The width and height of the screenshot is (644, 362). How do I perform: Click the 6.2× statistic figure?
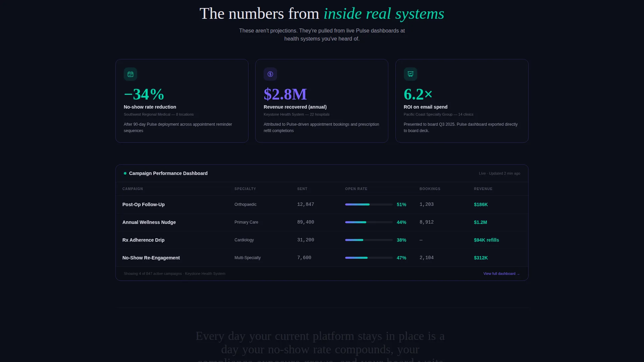tap(418, 94)
